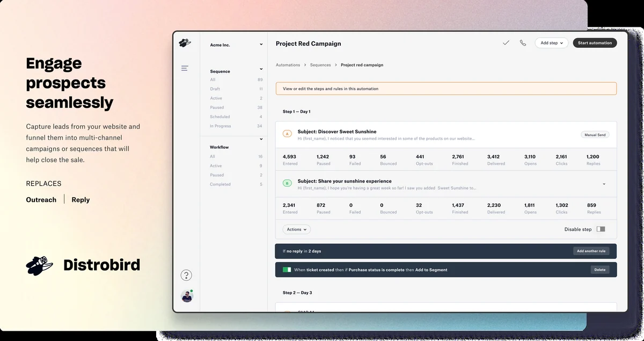The image size is (644, 341).
Task: Click the 2,761 Finished stat
Action: [460, 159]
